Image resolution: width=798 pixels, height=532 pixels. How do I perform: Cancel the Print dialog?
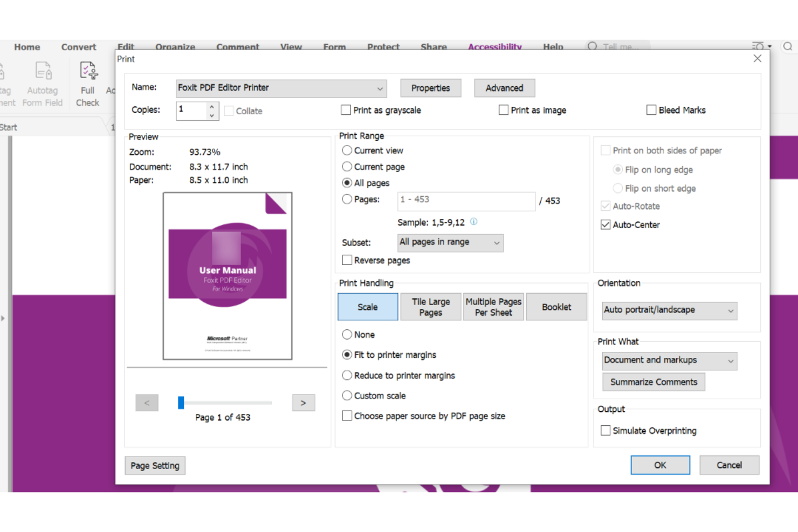[730, 465]
